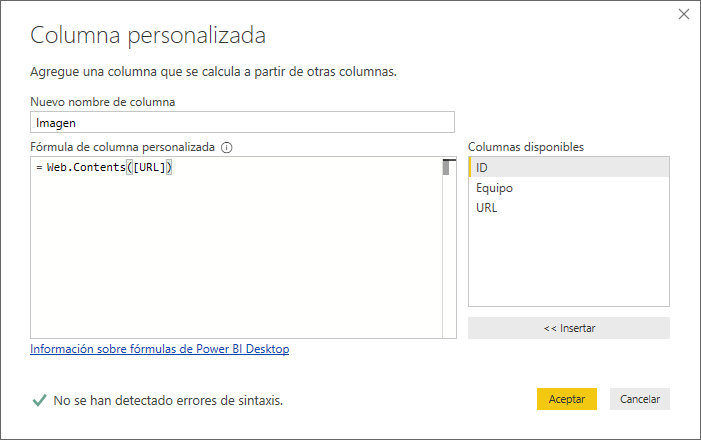Click the Columna personalizada dialog title

148,36
